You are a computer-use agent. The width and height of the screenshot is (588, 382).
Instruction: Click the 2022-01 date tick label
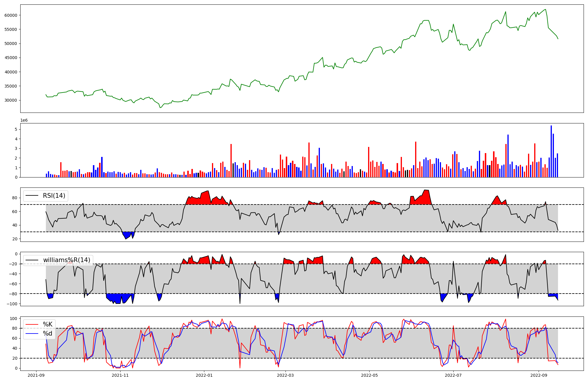tap(204, 375)
